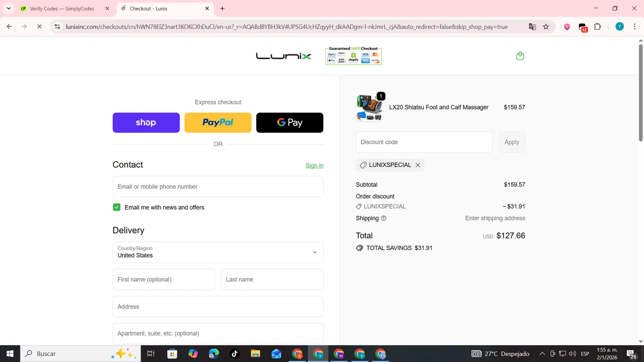Open the weather widget 27°C Despejado
The width and height of the screenshot is (644, 362).
tap(501, 354)
